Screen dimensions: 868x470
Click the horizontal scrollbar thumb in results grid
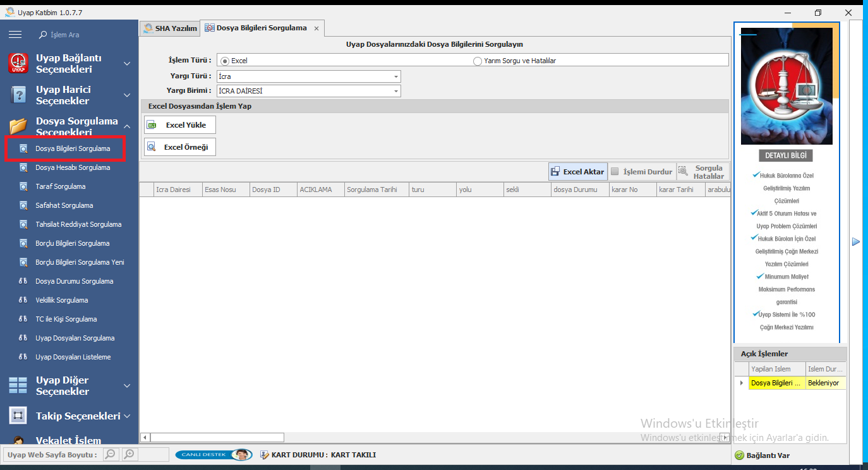click(x=217, y=437)
